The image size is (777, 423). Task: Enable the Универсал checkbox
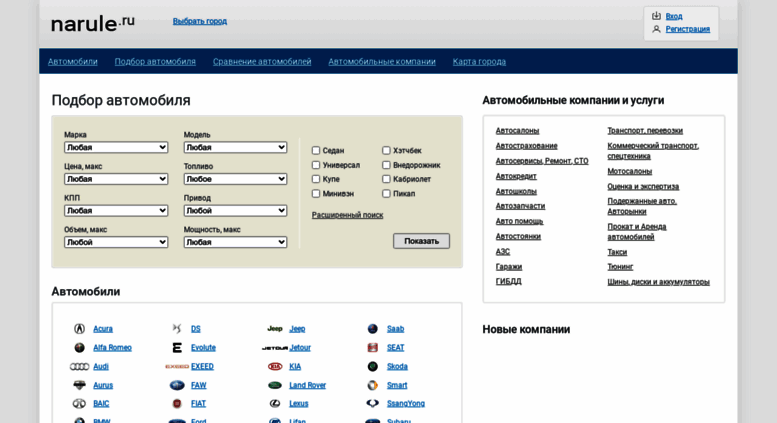(316, 164)
